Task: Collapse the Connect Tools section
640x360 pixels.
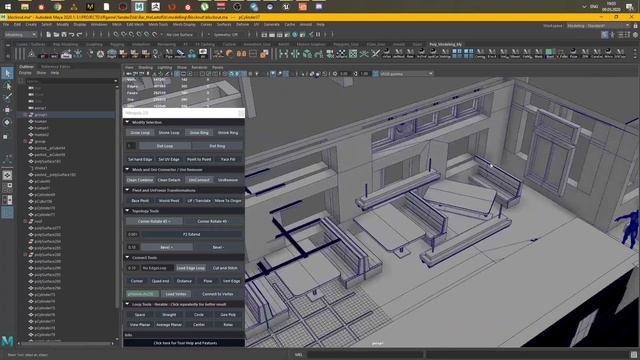Action: pyautogui.click(x=127, y=258)
